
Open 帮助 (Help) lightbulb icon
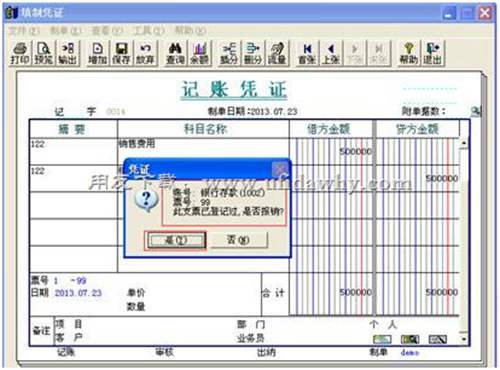pos(409,53)
